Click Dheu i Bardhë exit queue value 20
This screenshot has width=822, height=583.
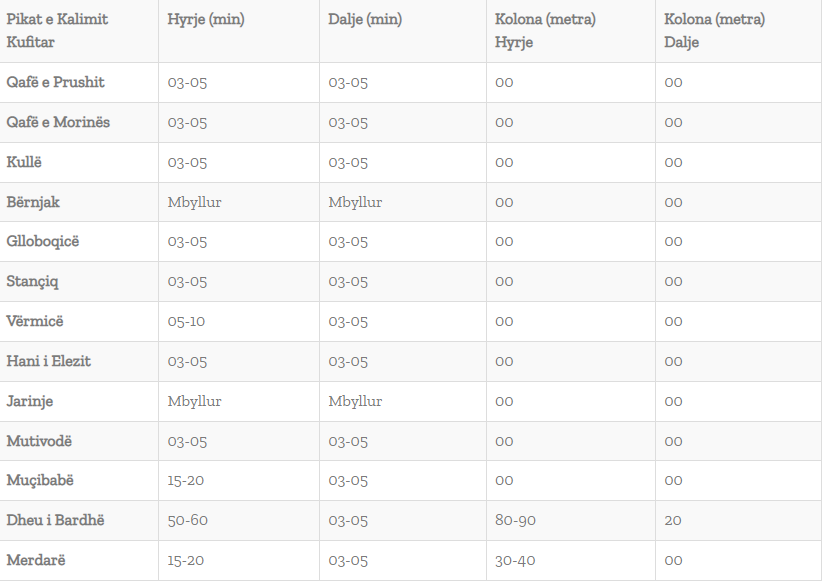click(673, 520)
